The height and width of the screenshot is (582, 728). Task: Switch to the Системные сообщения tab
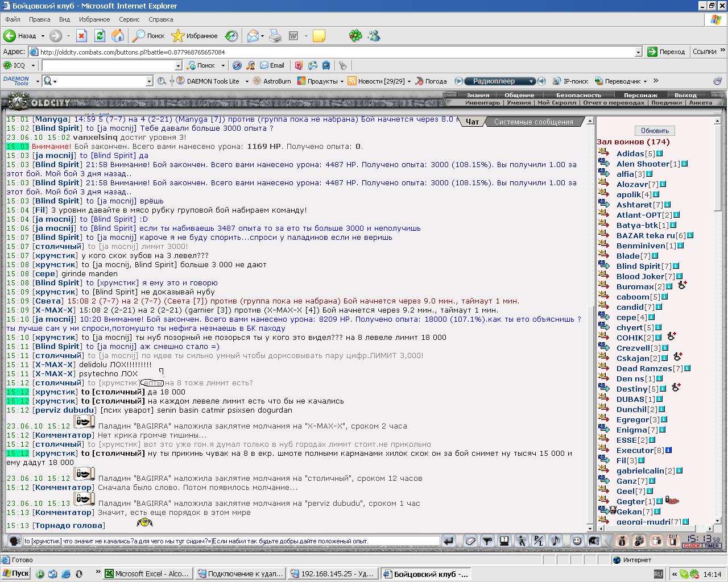[x=533, y=122]
